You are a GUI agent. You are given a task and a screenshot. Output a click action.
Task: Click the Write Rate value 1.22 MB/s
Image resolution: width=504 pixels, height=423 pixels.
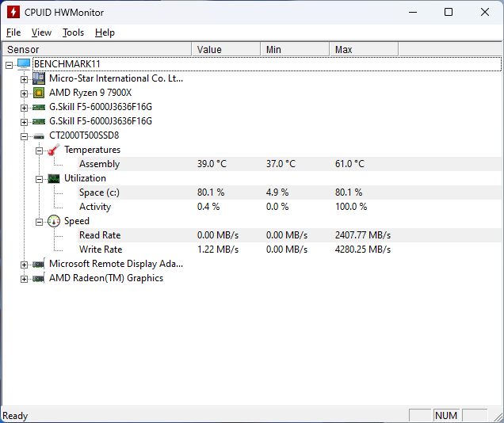click(x=218, y=250)
